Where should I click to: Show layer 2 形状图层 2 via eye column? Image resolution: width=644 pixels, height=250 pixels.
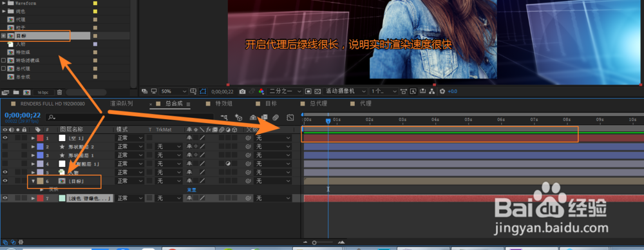point(5,146)
